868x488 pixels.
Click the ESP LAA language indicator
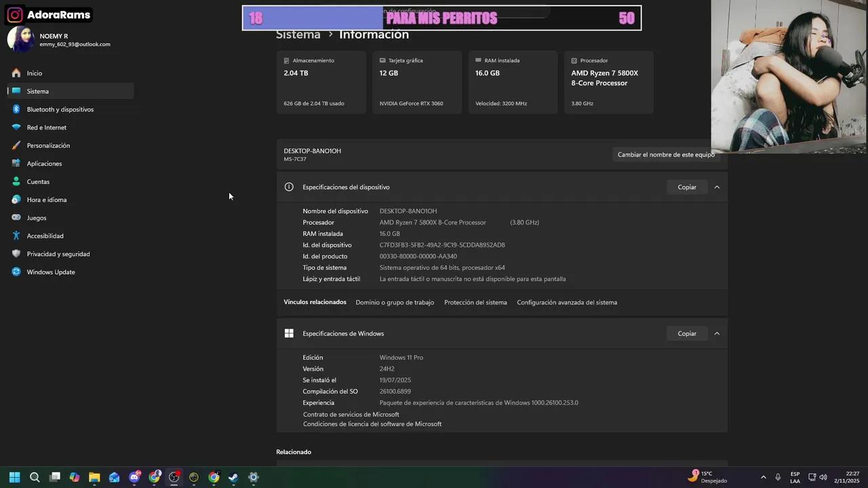(795, 477)
